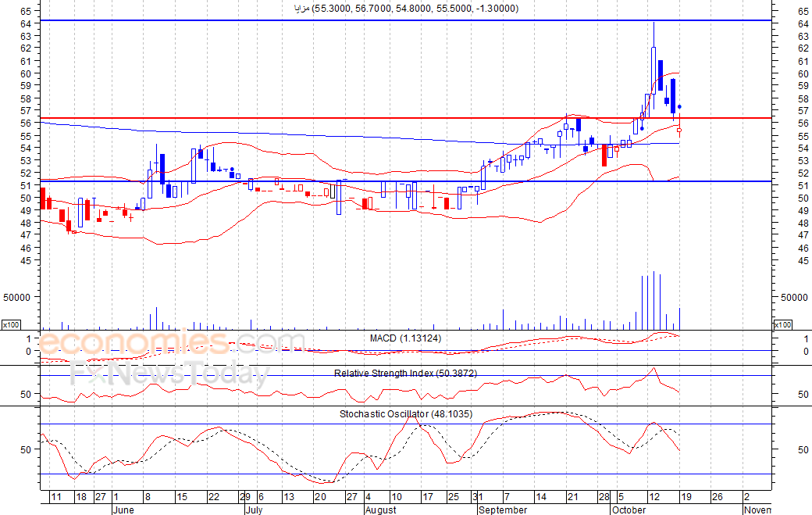Click date label 4 on time axis
812x515 pixels.
click(368, 497)
